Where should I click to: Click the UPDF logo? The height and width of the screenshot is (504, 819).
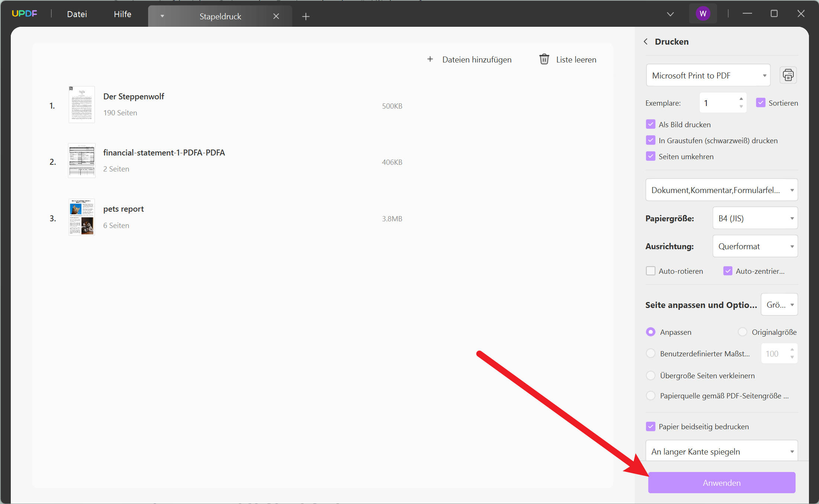pos(25,14)
